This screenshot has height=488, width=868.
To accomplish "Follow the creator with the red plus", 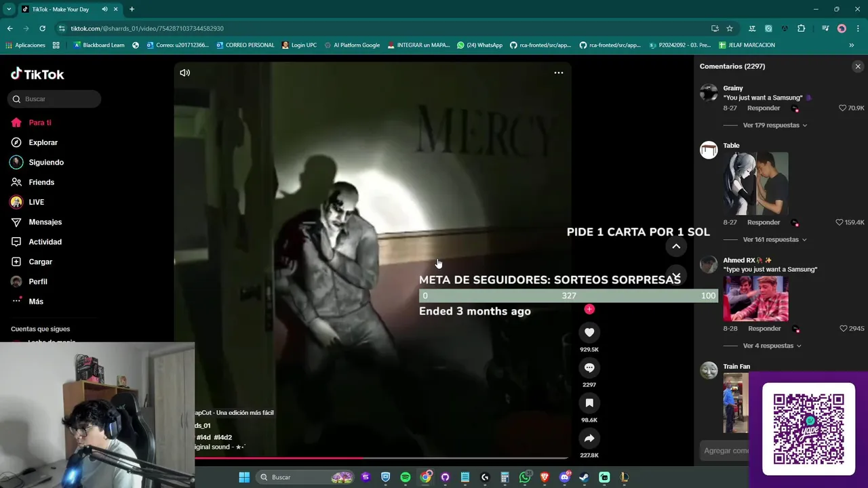I will coord(589,309).
